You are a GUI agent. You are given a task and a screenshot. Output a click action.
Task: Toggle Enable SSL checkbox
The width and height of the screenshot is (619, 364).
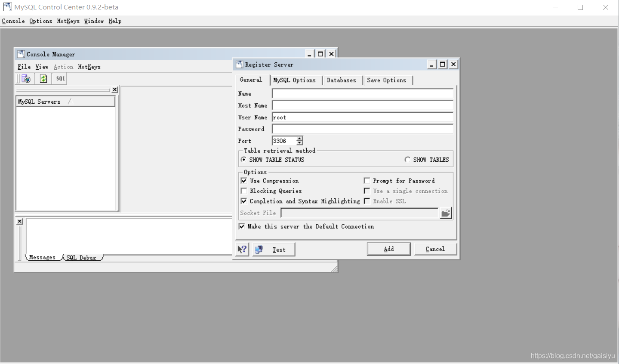pos(367,201)
